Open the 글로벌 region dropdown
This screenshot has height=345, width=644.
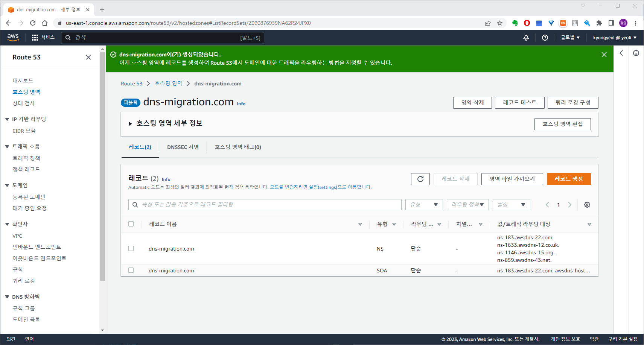click(570, 38)
